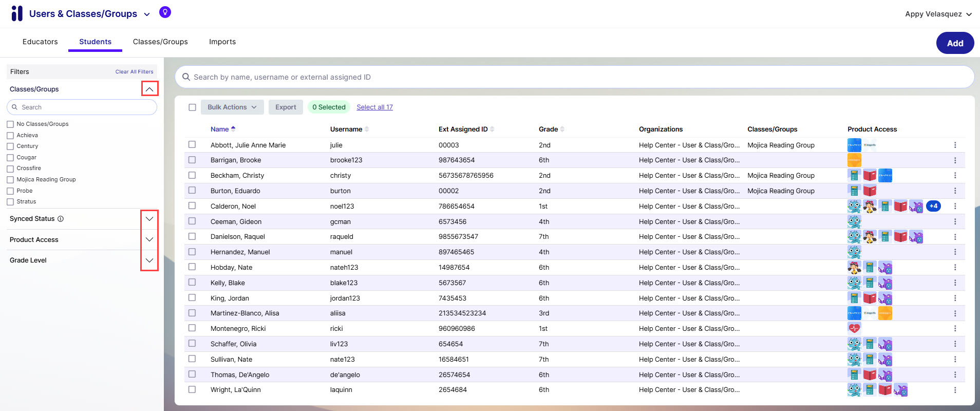Click the purple lightbulb help icon
The width and height of the screenshot is (980, 411).
coord(165,12)
